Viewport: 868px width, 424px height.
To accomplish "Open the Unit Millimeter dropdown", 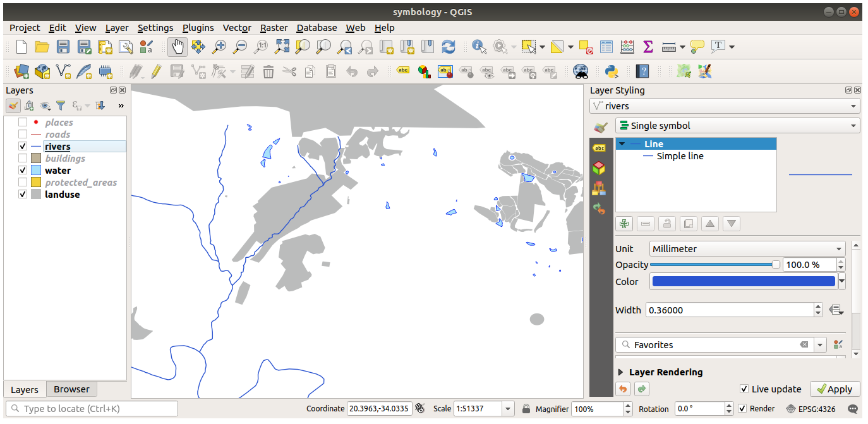I will tap(747, 248).
